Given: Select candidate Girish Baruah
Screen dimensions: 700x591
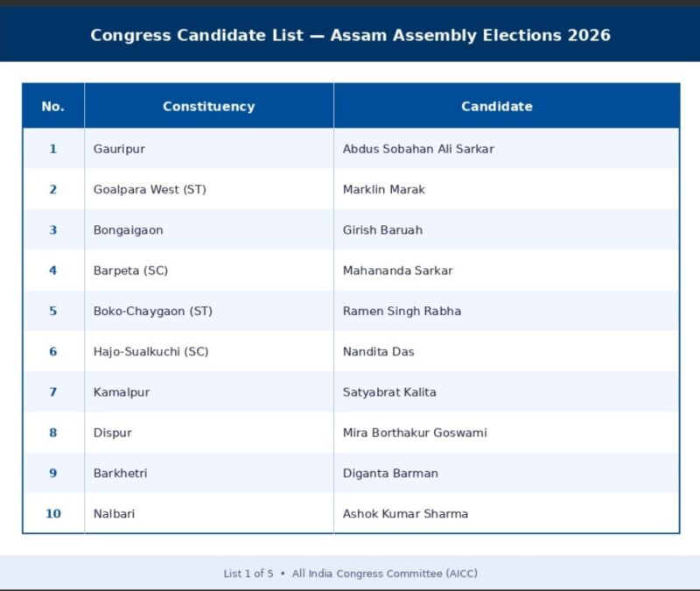Looking at the screenshot, I should tap(382, 230).
